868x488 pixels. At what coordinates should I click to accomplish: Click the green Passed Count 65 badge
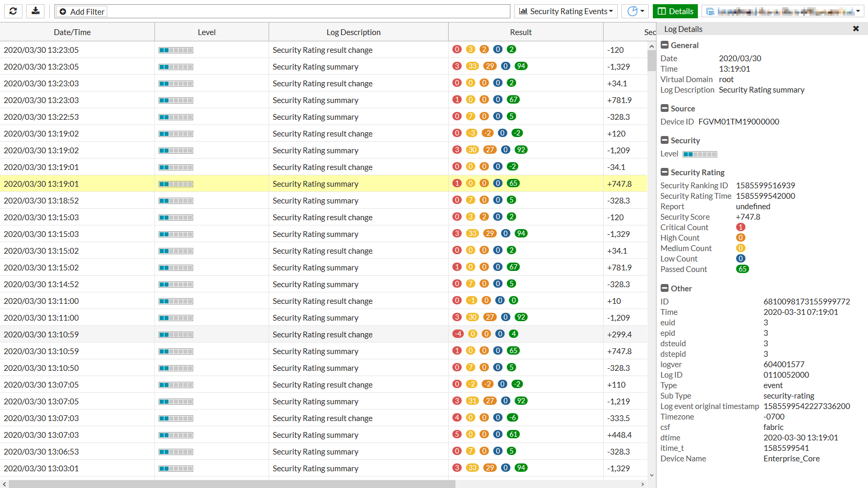point(742,269)
